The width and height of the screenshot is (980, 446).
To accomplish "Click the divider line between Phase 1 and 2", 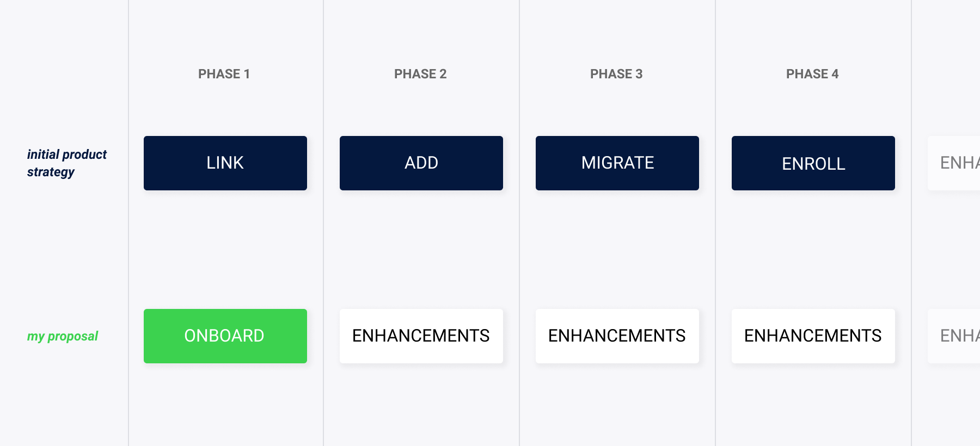I will [323, 223].
